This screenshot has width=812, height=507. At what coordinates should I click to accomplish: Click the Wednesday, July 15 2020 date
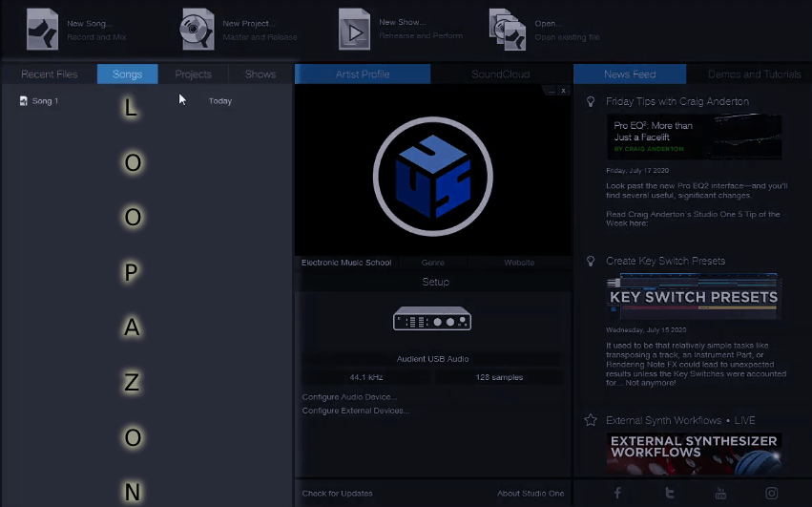coord(646,329)
